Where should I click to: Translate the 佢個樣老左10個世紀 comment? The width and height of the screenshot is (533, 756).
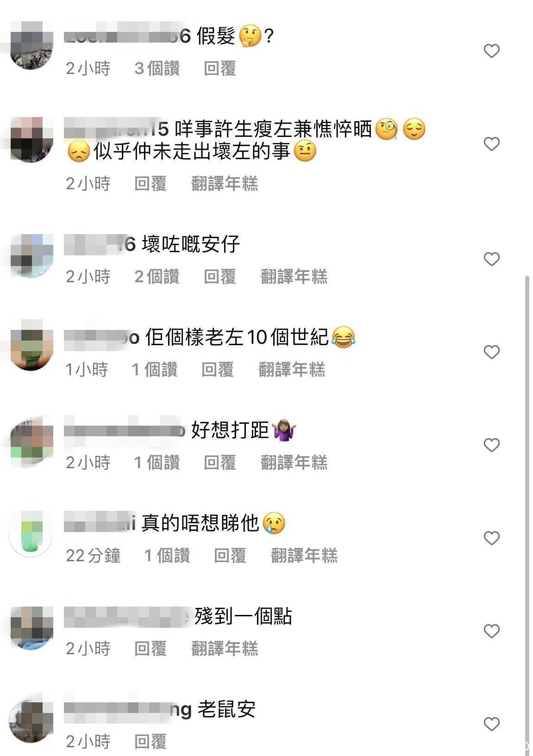(292, 370)
